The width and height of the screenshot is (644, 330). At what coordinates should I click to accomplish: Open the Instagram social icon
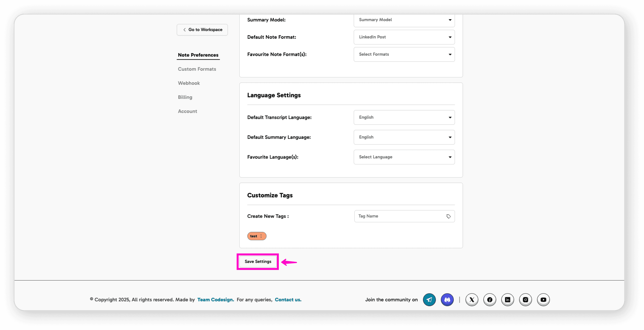525,299
